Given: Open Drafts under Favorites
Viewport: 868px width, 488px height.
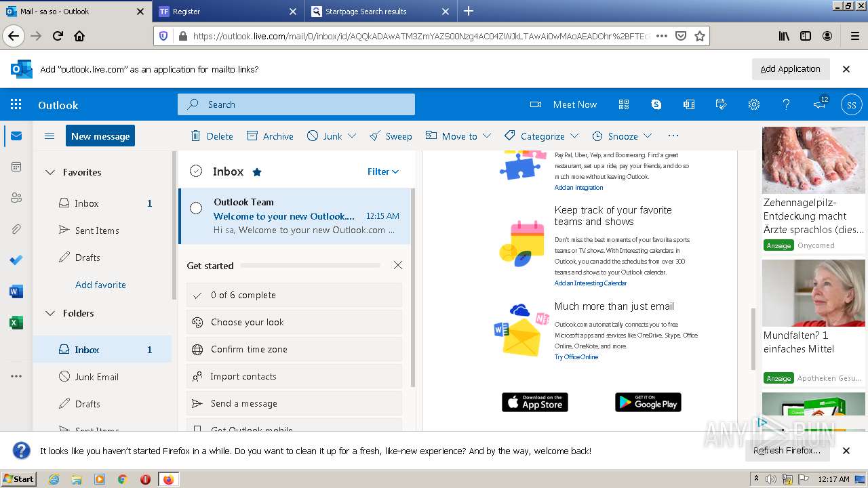Looking at the screenshot, I should 102,258.
